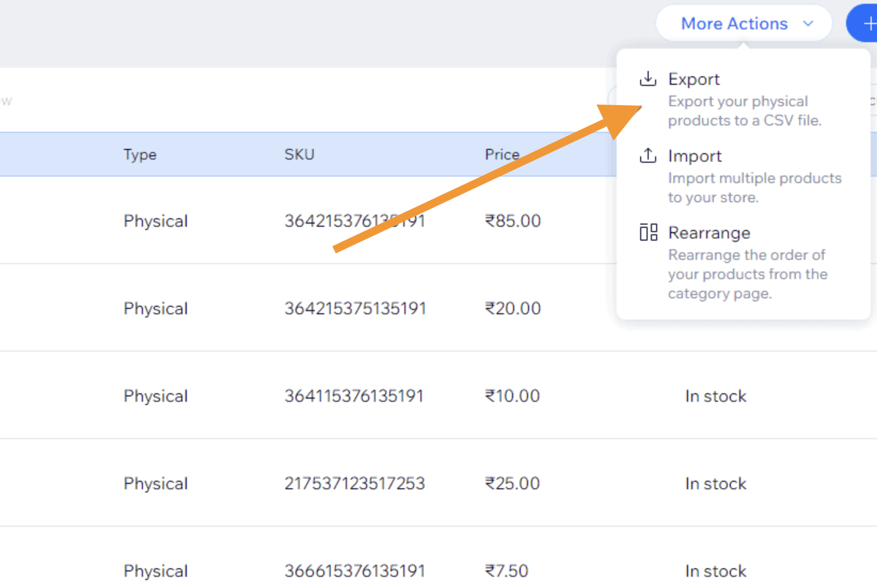Viewport: 877px width, 588px height.
Task: Click the In stock status of the ₹25.00 product
Action: click(715, 483)
